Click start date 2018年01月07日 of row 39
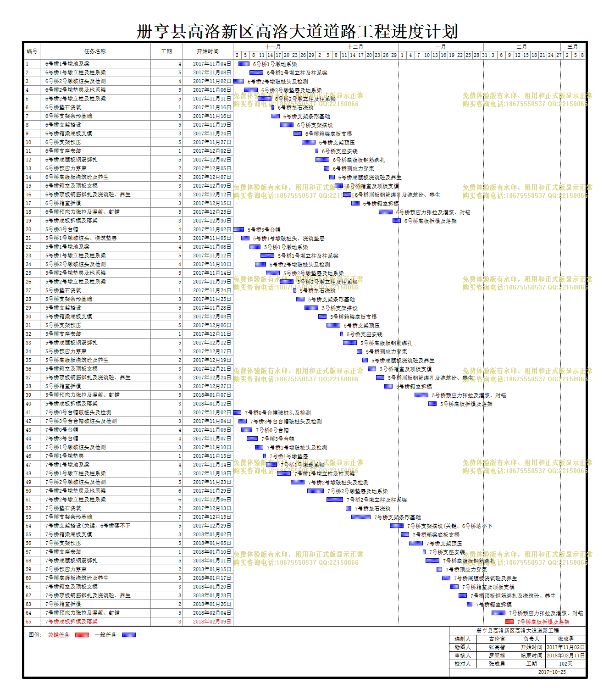The width and height of the screenshot is (609, 700). click(x=212, y=395)
